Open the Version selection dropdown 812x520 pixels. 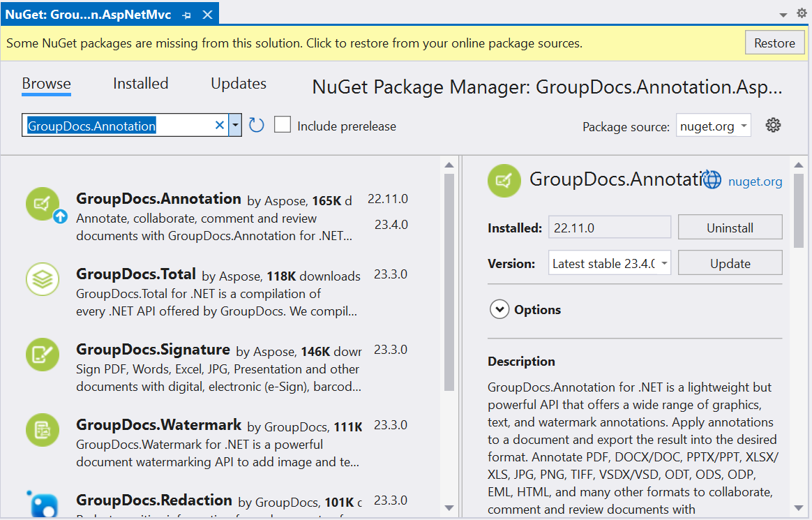610,263
